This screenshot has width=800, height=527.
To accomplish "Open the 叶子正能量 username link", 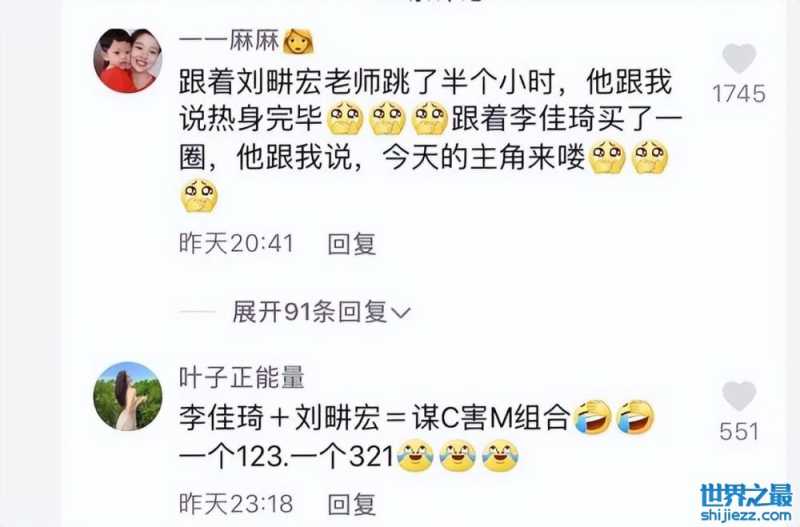I will [x=241, y=378].
